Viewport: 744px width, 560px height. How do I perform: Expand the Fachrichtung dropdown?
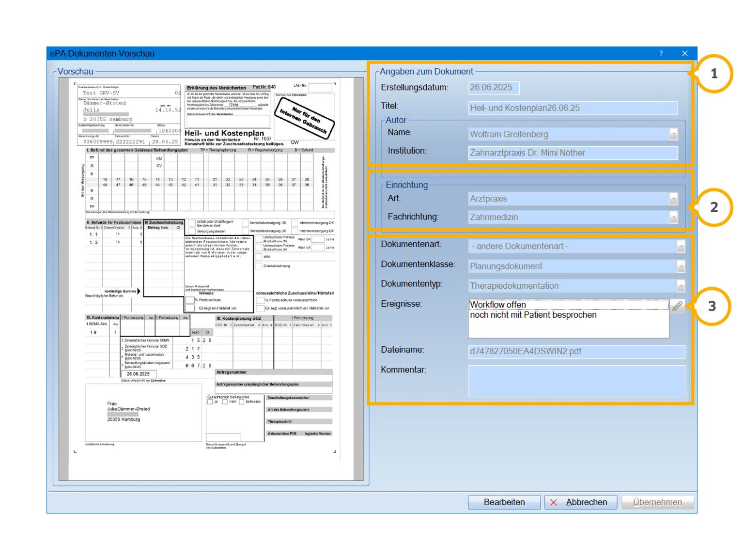click(673, 217)
